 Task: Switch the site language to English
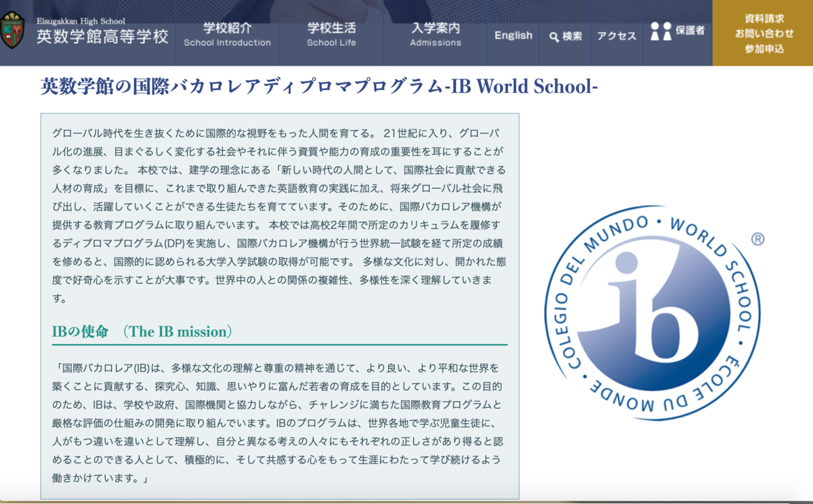point(514,35)
